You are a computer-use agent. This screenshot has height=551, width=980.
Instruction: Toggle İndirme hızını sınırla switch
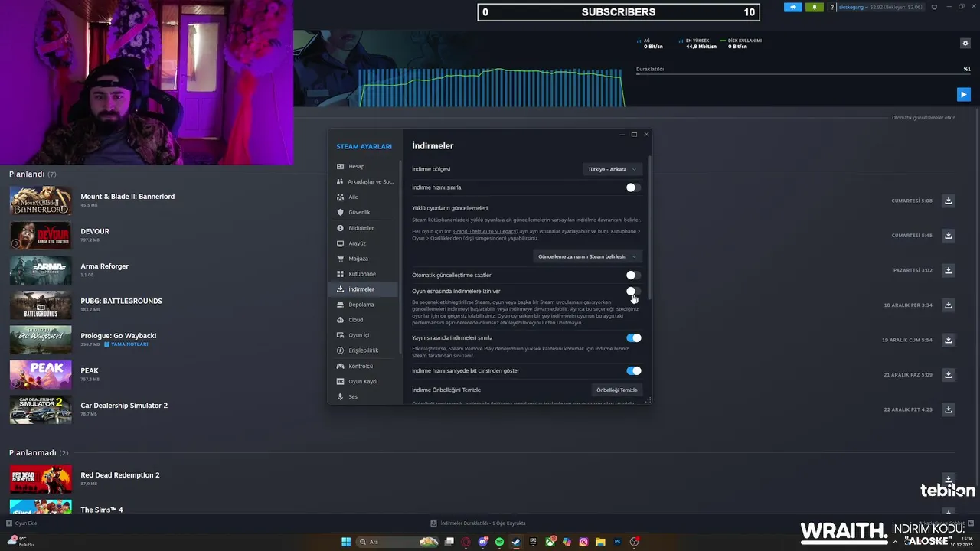[x=633, y=187]
